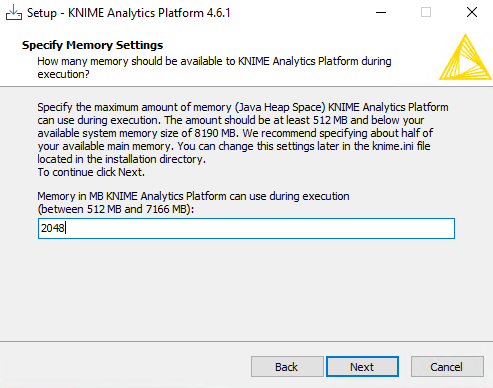The width and height of the screenshot is (493, 388).
Task: Cancel the KNIME installation
Action: tap(447, 367)
